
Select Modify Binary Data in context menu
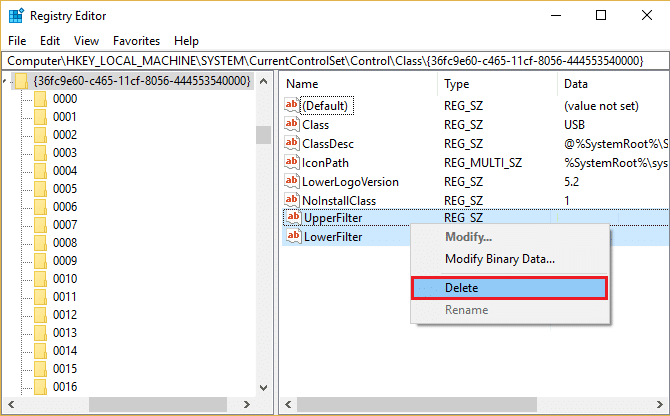(x=499, y=259)
